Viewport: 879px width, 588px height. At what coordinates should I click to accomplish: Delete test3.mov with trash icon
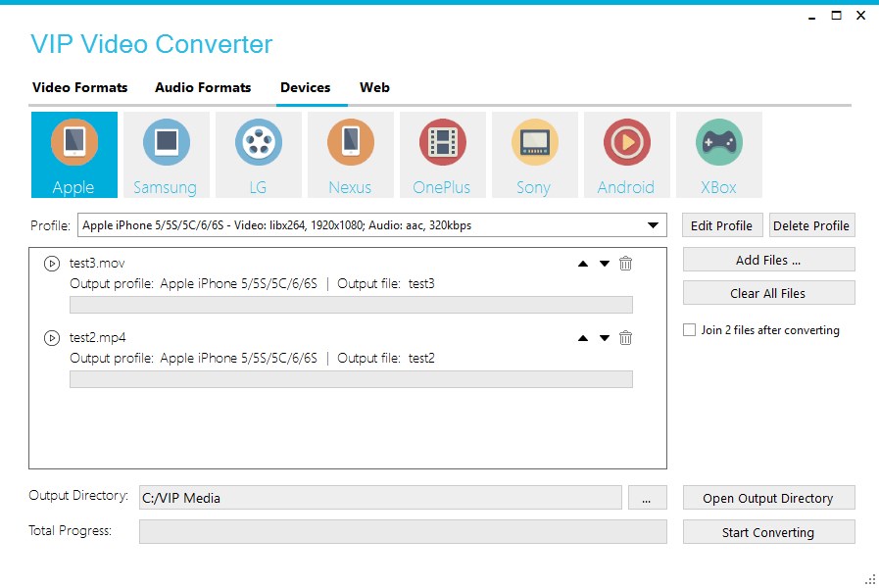625,263
